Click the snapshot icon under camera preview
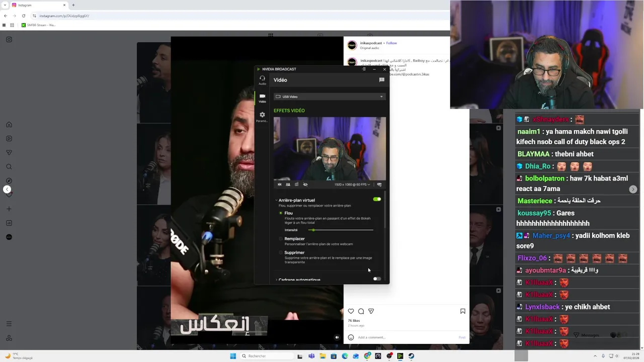The image size is (644, 362). (x=296, y=185)
